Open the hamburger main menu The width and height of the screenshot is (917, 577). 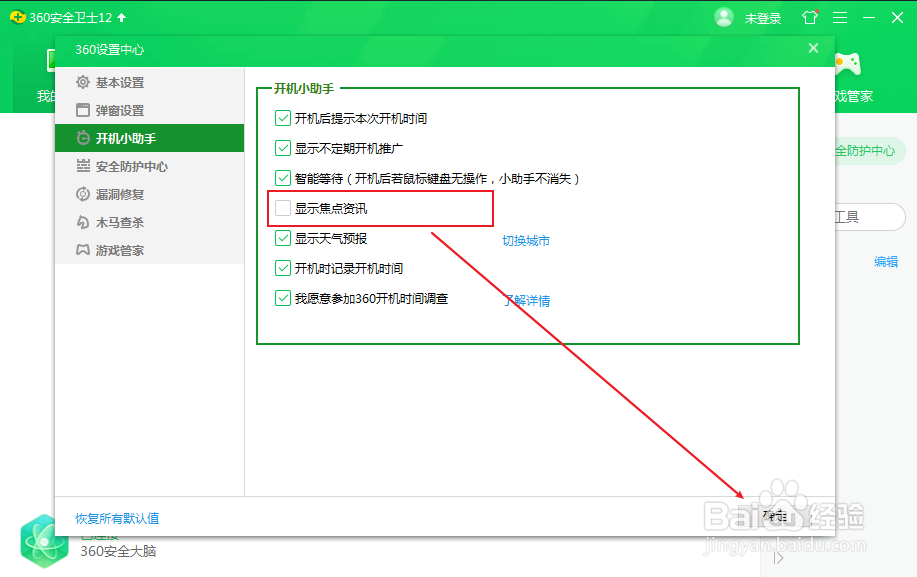click(x=841, y=17)
